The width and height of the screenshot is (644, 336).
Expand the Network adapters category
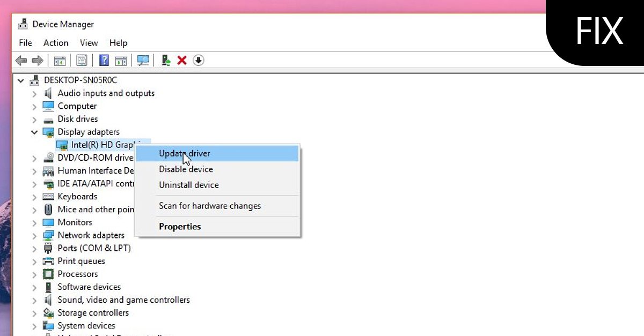34,235
